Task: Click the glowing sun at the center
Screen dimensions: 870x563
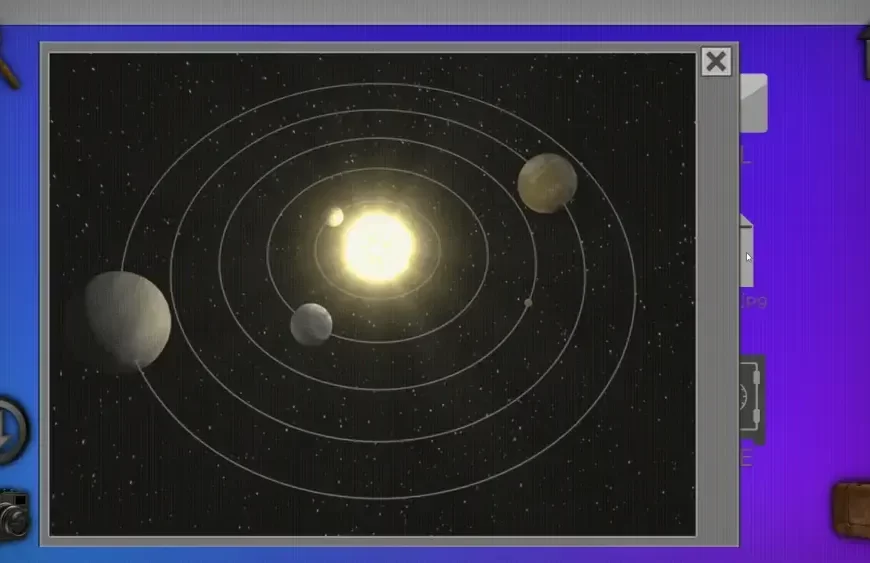Action: click(x=377, y=245)
